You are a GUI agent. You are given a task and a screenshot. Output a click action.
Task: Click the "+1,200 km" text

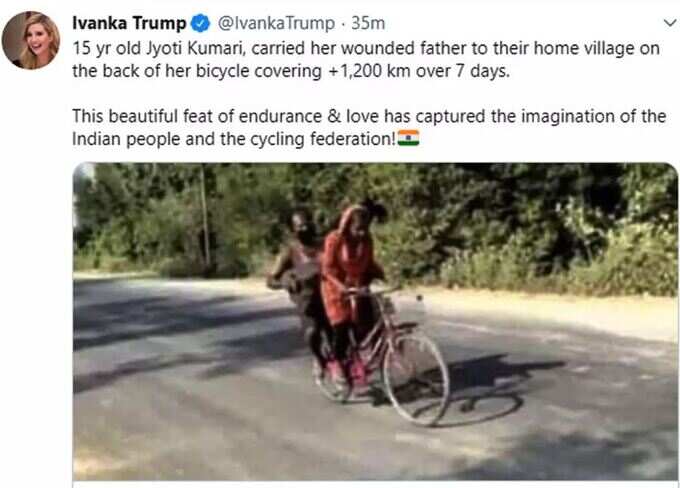coord(369,71)
